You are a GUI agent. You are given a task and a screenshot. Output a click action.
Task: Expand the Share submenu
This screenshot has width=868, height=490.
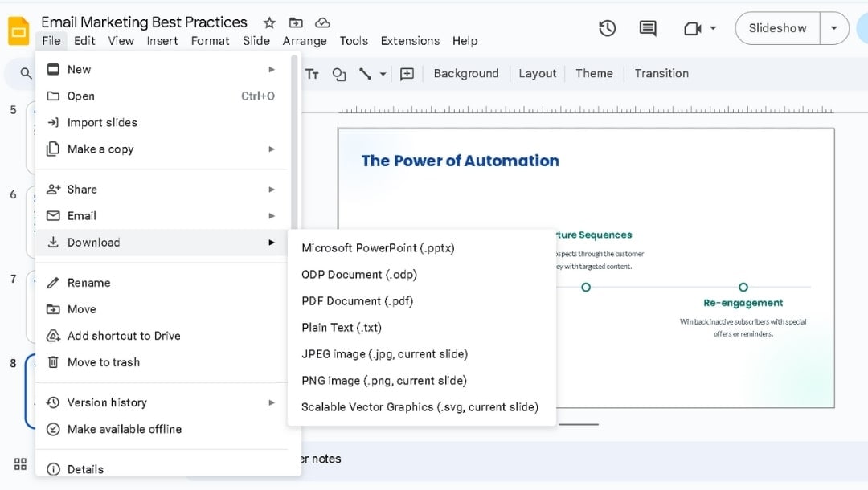(x=81, y=189)
